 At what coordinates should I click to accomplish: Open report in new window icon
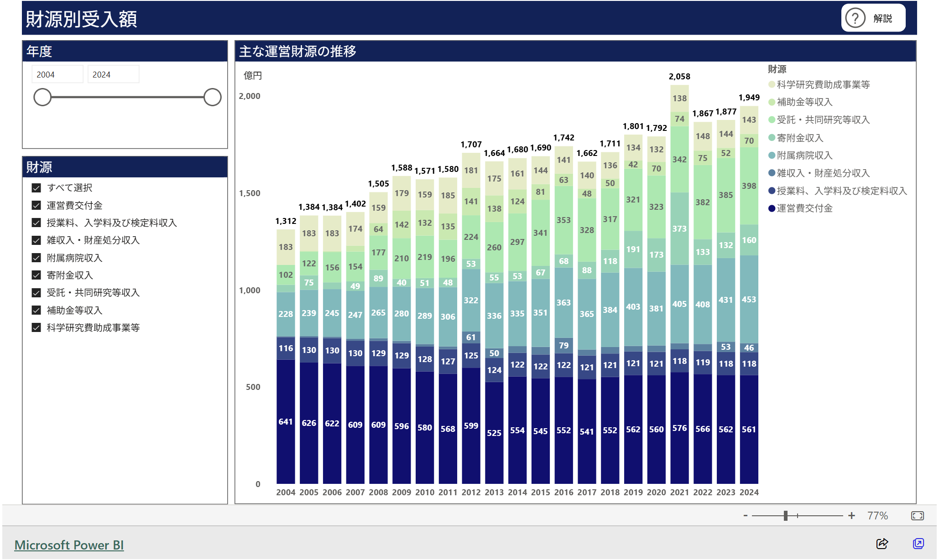[x=918, y=544]
